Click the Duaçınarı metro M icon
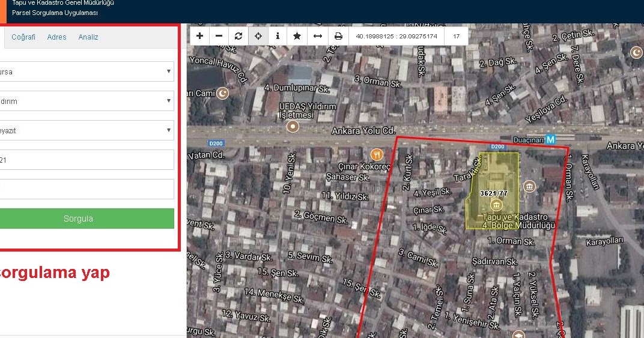Viewport: 644px width, 338px height. coord(550,140)
